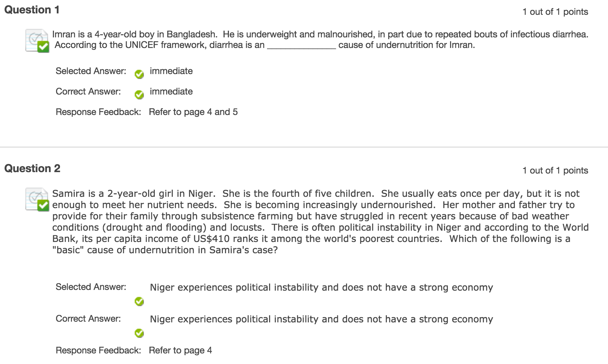Screen dimensions: 608x364
Task: Select the Question 2 heading
Action: click(x=32, y=169)
